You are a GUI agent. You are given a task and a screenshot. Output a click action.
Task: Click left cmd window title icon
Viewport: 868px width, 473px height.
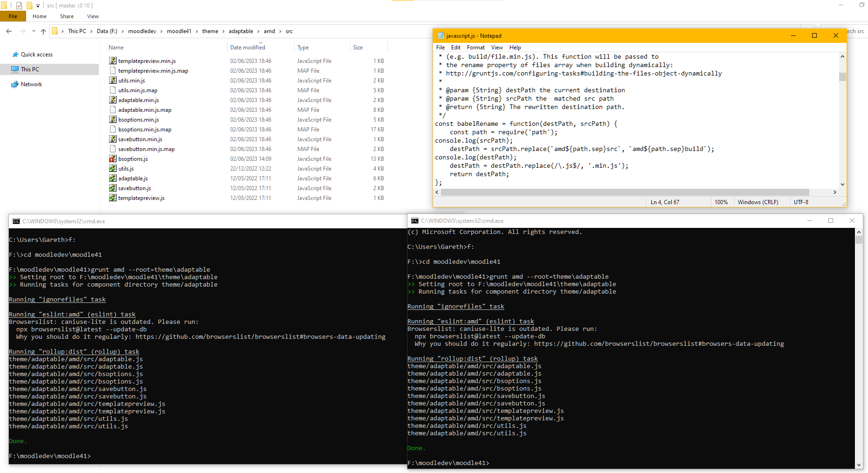pos(16,221)
